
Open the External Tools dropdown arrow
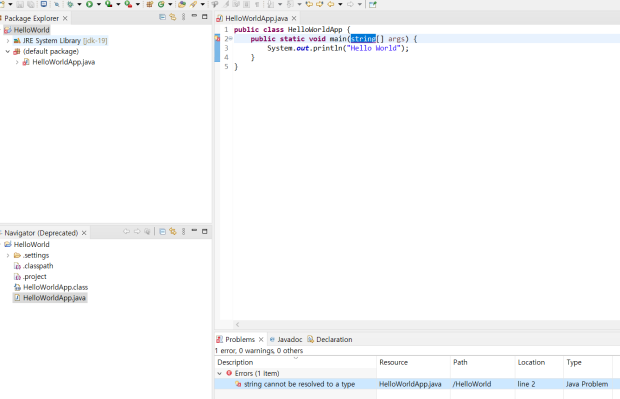tap(138, 4)
